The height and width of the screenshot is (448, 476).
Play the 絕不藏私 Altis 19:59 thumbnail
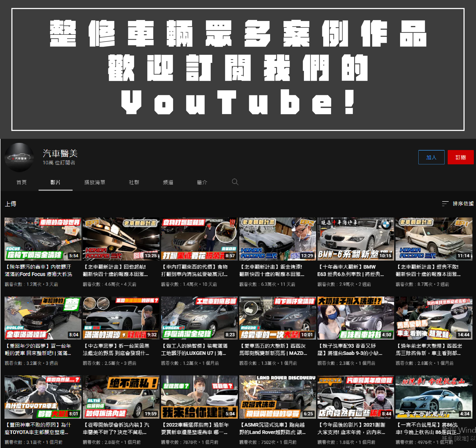coord(121,397)
